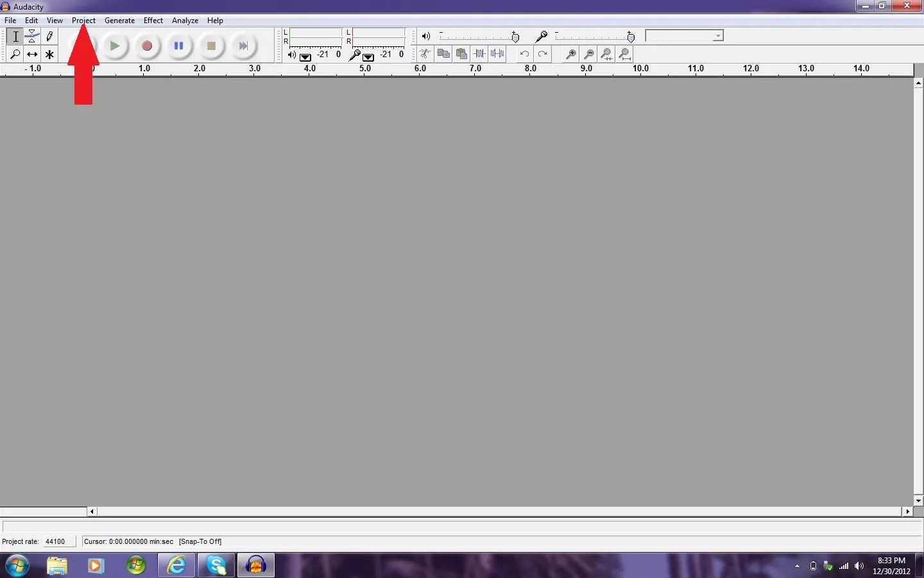The height and width of the screenshot is (578, 924).
Task: Activate the Zoom tool magnifier
Action: point(15,55)
